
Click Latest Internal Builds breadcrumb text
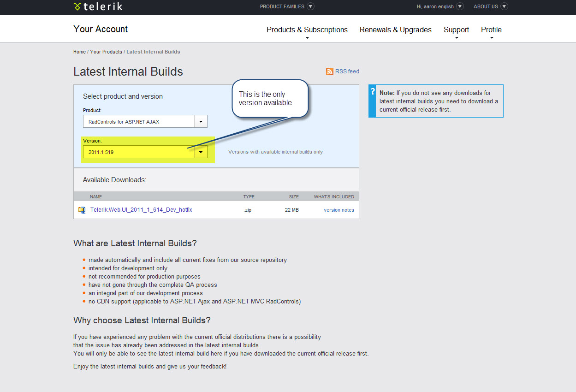[x=153, y=52]
